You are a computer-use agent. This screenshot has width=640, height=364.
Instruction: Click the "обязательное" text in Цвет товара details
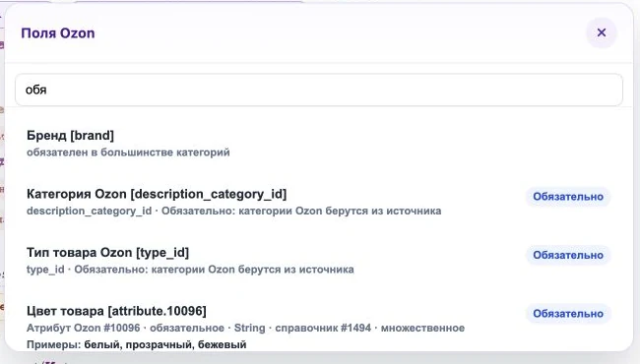tap(187, 329)
